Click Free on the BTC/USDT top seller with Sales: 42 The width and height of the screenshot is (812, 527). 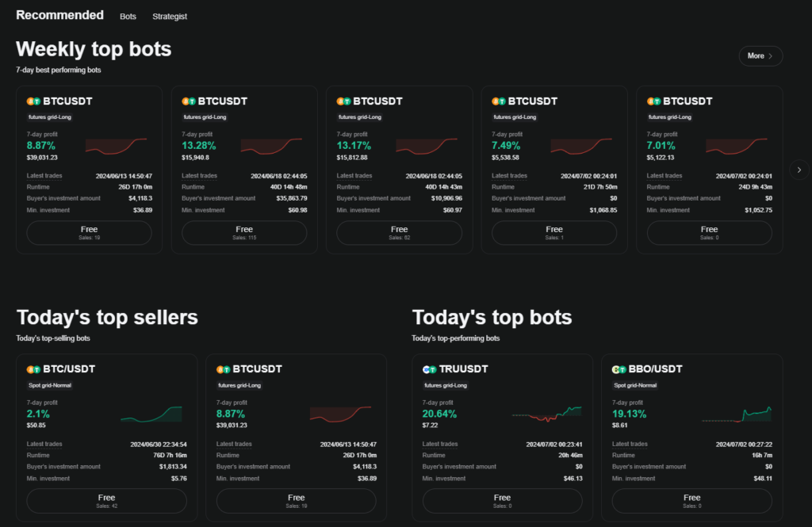pyautogui.click(x=106, y=500)
